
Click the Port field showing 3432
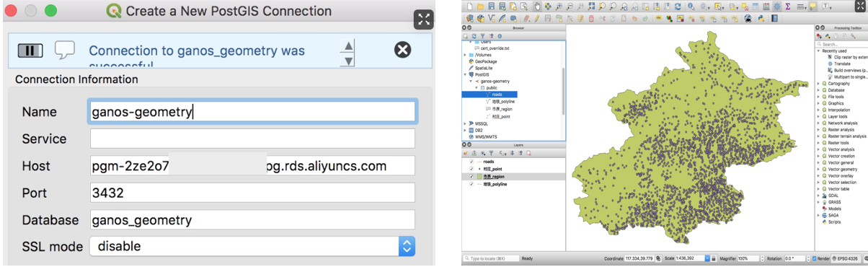252,193
